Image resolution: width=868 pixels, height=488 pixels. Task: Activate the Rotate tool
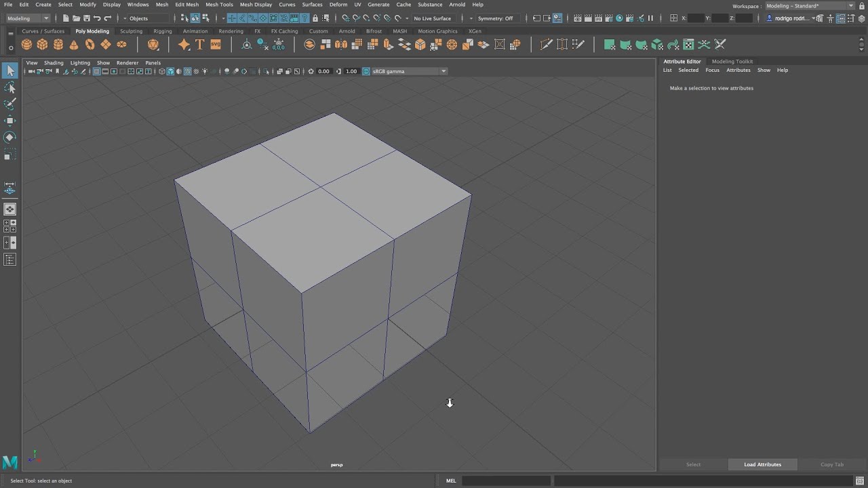[x=9, y=137]
